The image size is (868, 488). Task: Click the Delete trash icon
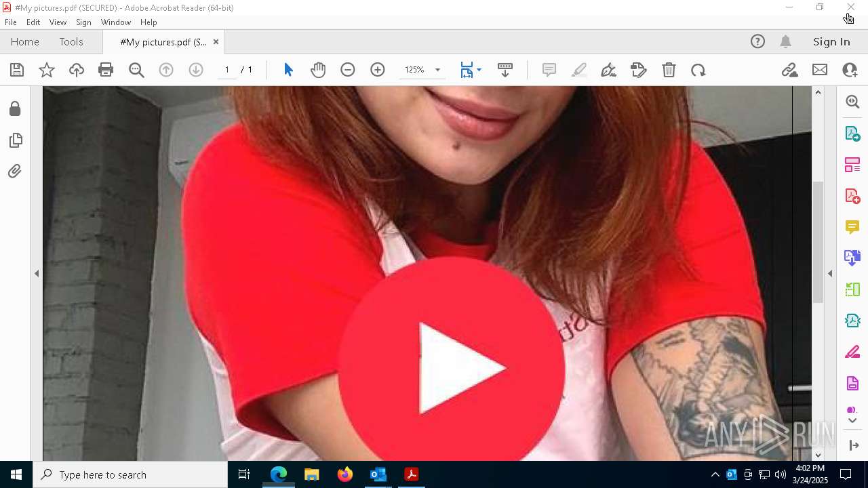click(x=669, y=70)
